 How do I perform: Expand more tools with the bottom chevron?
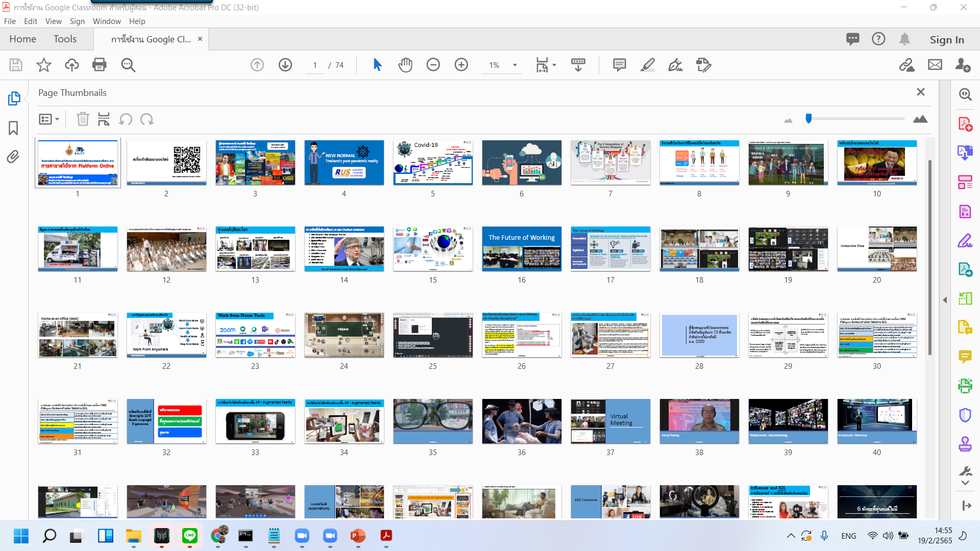click(965, 484)
